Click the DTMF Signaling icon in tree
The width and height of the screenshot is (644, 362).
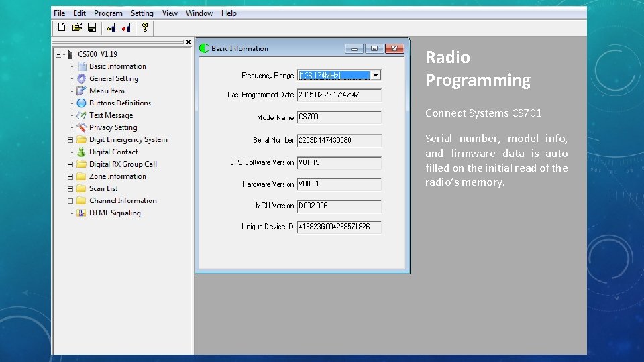[x=81, y=213]
